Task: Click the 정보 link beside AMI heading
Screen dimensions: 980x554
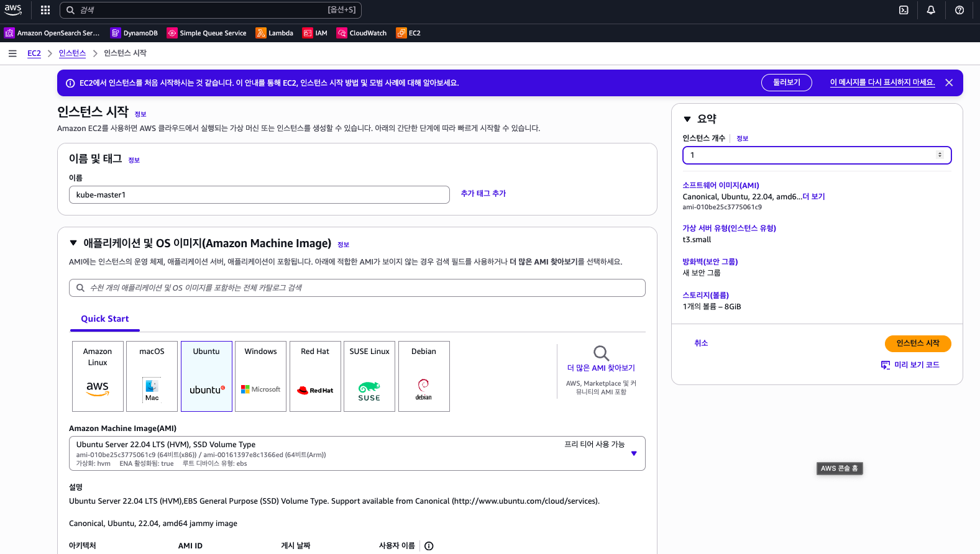Action: 343,245
